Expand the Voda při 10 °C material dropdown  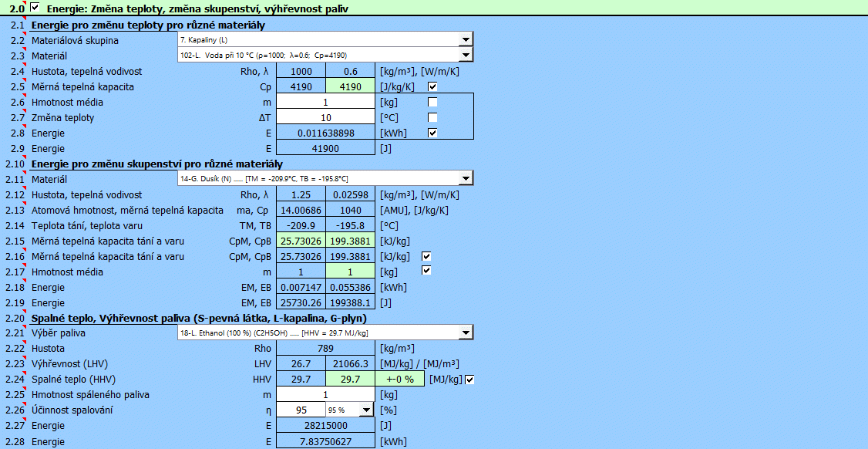coord(465,56)
